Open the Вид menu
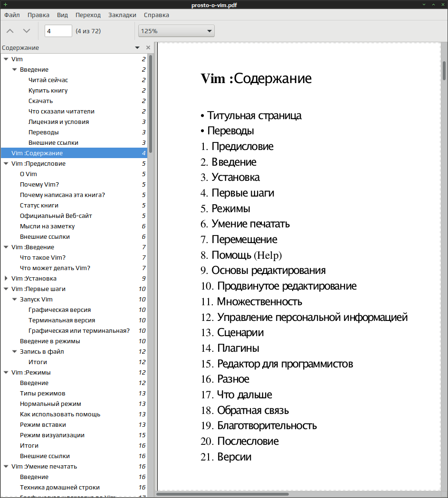Image resolution: width=448 pixels, height=498 pixels. (x=63, y=15)
